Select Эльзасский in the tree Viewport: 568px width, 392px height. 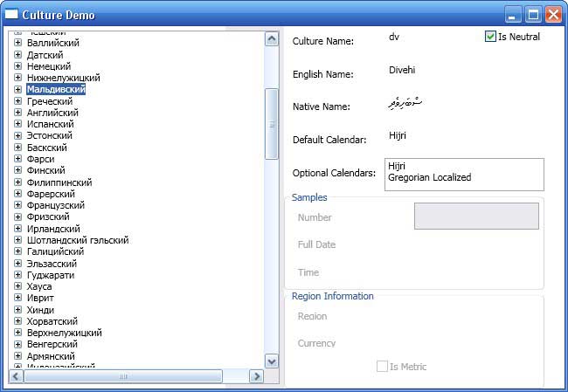click(x=52, y=263)
